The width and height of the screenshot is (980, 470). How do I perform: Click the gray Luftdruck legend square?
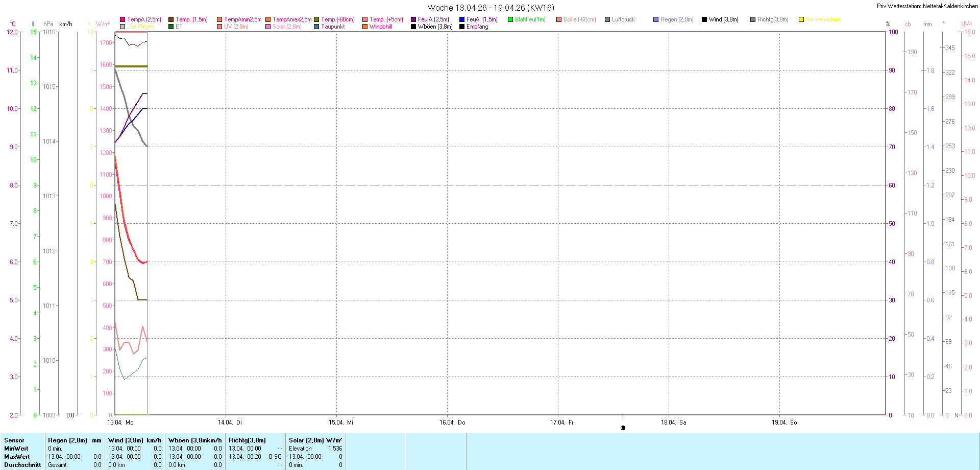[x=607, y=19]
